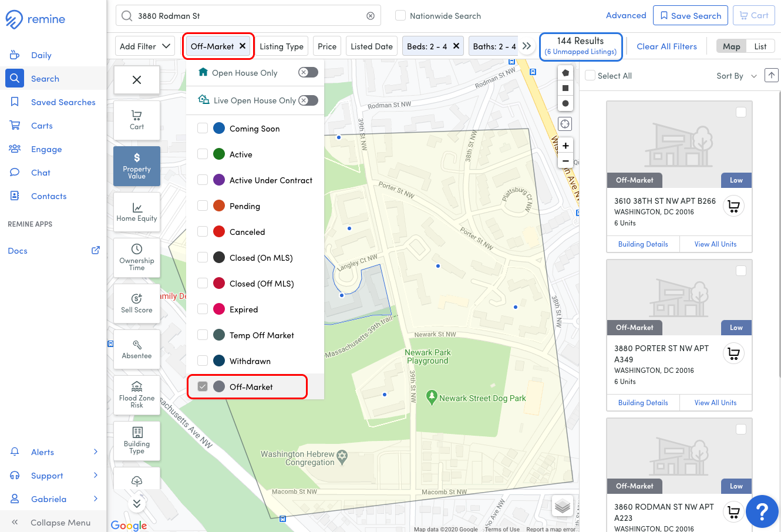781x532 pixels.
Task: Enable Nationwide Search checkbox
Action: click(x=400, y=16)
